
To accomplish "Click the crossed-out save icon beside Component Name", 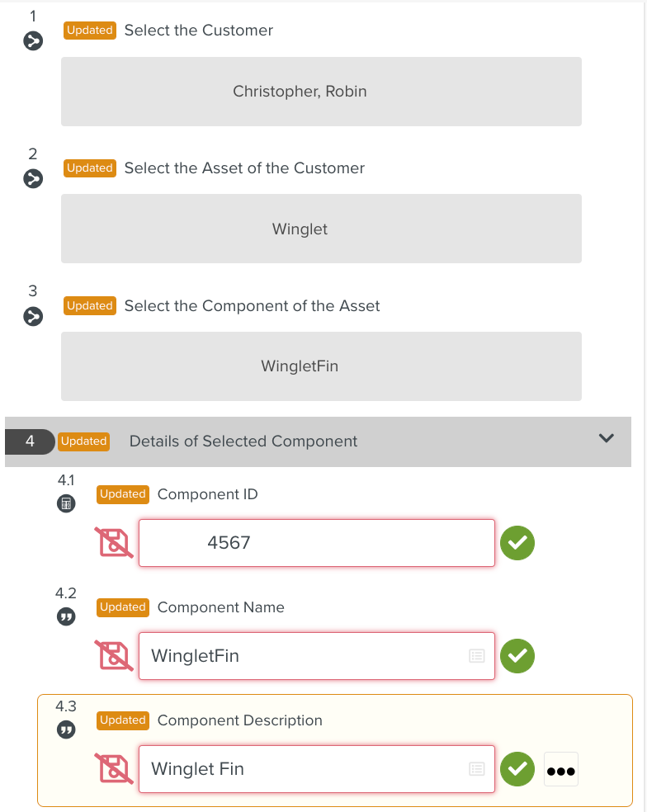I will coord(115,656).
